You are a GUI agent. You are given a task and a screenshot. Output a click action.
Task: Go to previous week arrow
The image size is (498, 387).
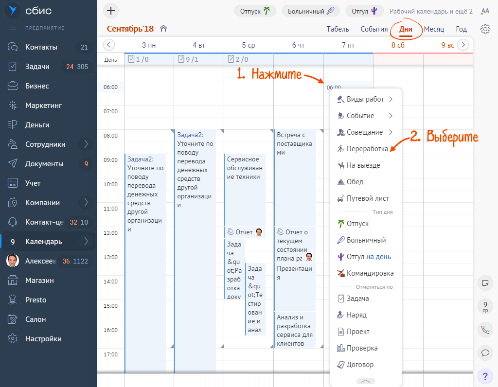tap(109, 45)
